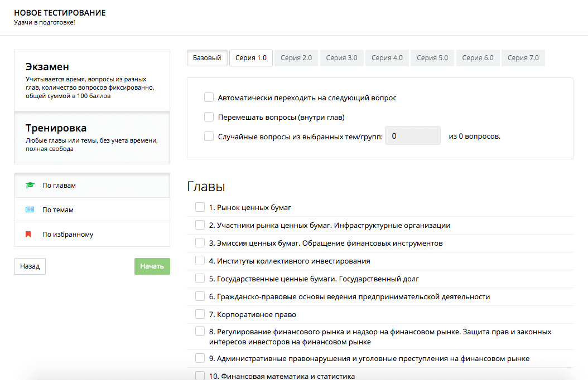Click the graduation cap icon for По главам
This screenshot has width=588, height=380.
(x=30, y=186)
